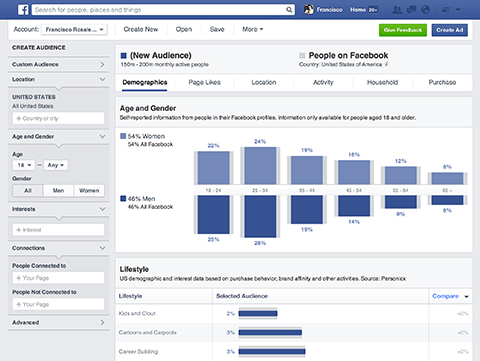Screen dimensions: 480x361
Task: Click Open in the toolbar
Action: [184, 29]
